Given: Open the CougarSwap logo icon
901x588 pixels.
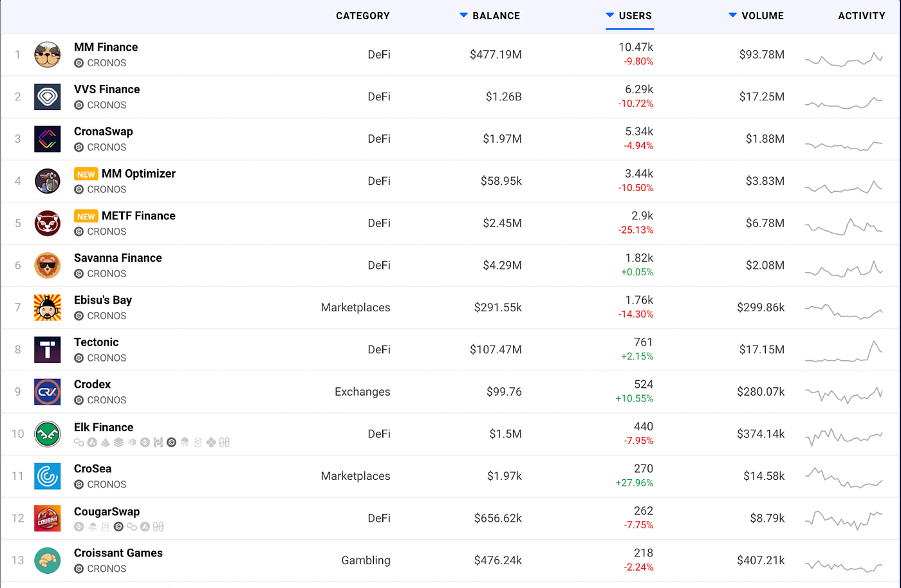Looking at the screenshot, I should coord(48,519).
